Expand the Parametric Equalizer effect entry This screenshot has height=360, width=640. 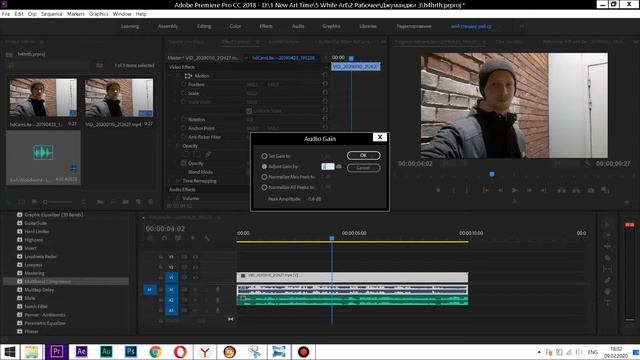[19, 323]
